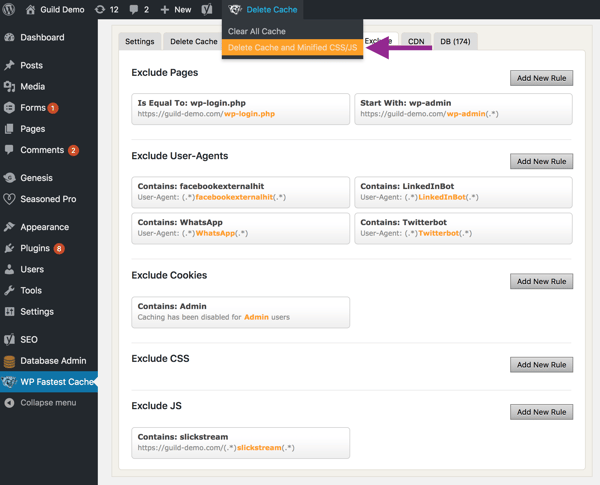This screenshot has height=485, width=600.
Task: Open Settings in left sidebar
Action: (x=37, y=312)
